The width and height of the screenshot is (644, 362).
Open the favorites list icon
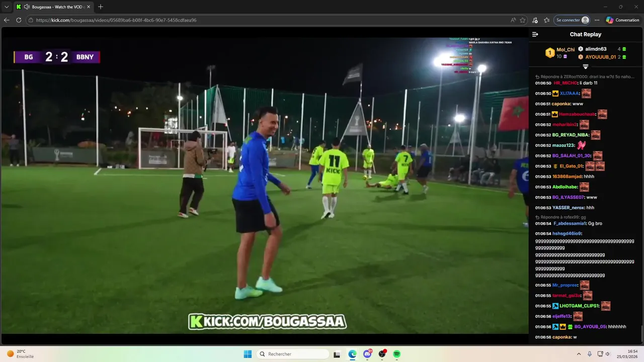[x=546, y=20]
